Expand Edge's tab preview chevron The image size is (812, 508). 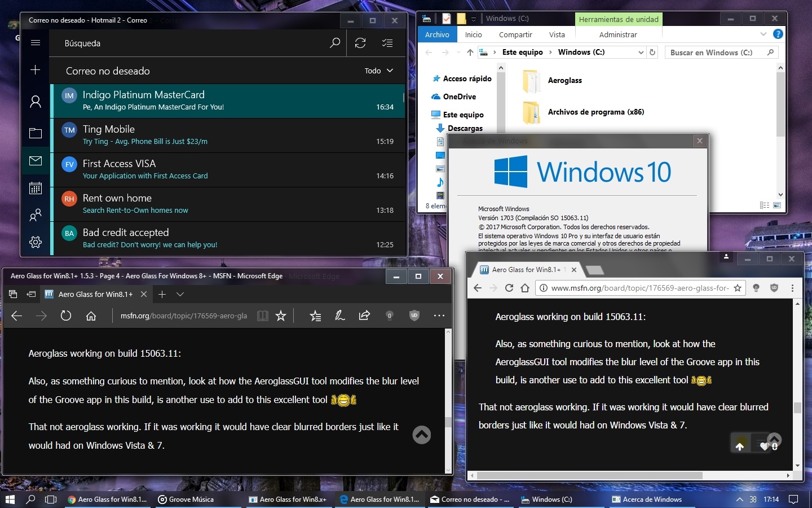(180, 294)
